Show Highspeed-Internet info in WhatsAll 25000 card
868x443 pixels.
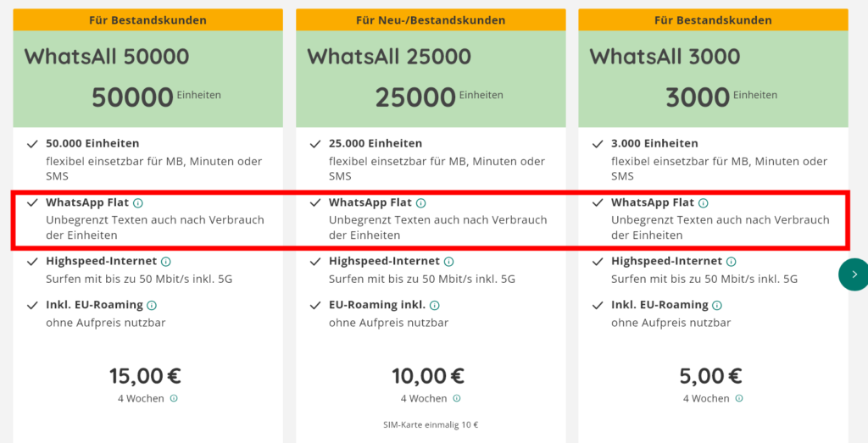[449, 262]
